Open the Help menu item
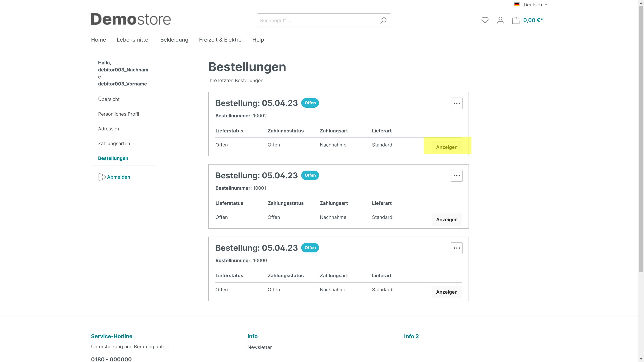 [258, 40]
